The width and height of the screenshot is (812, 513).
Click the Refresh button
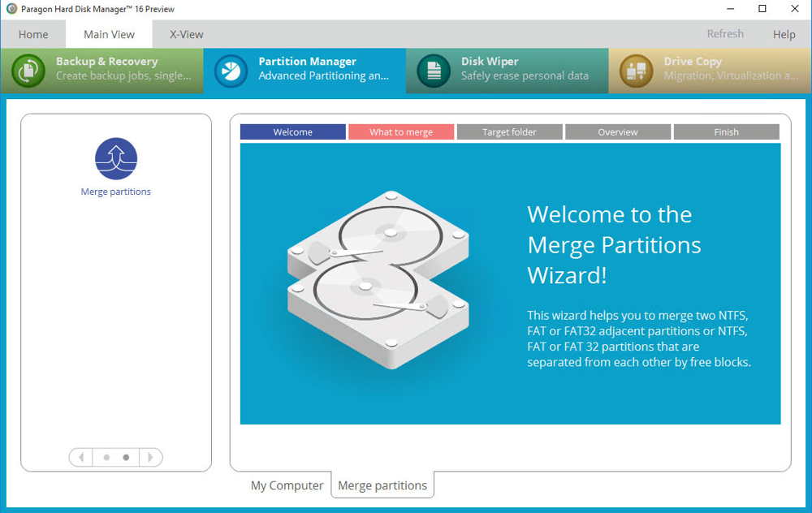click(725, 34)
